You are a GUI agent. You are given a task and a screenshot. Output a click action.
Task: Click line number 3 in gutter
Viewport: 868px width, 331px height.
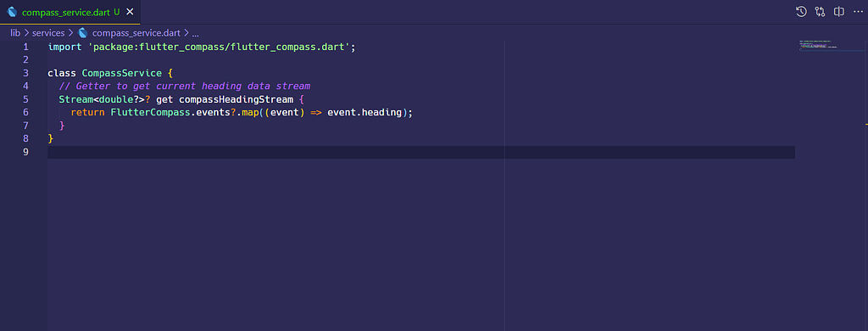coord(25,73)
